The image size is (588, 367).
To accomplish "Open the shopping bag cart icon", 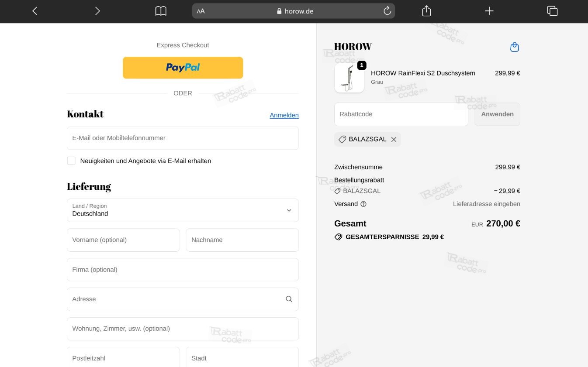I will pyautogui.click(x=515, y=47).
